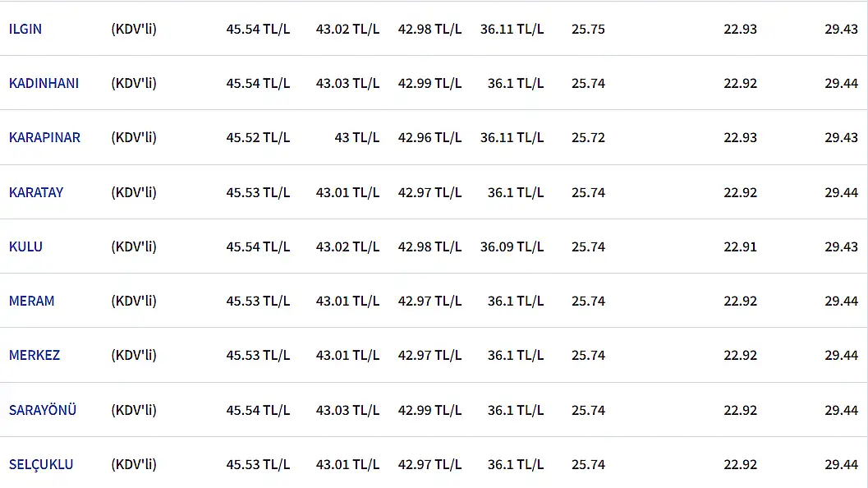This screenshot has height=488, width=868.
Task: Open the MERAM district link
Action: pos(32,301)
